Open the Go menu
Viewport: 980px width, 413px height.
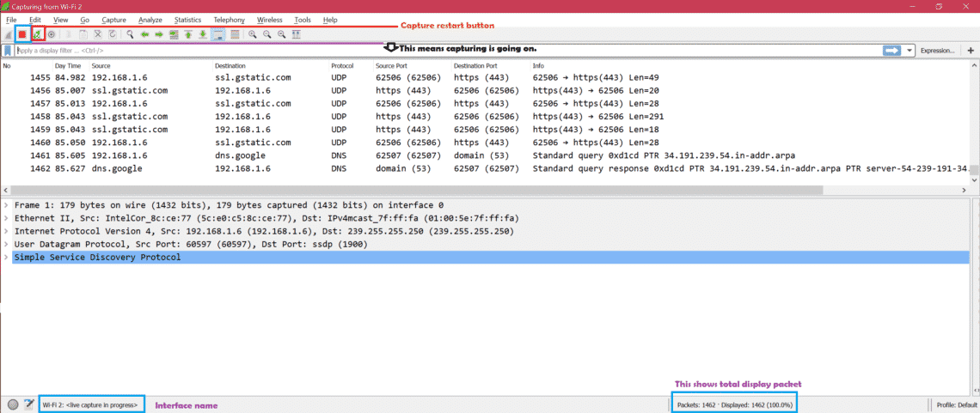pyautogui.click(x=85, y=20)
